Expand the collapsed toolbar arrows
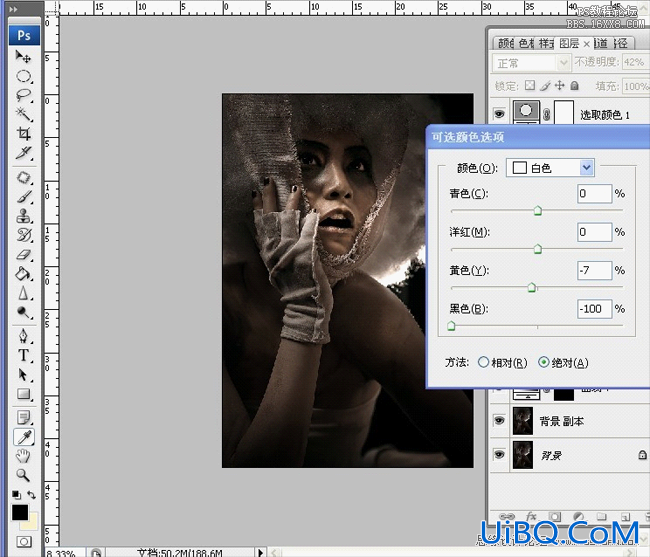 coord(13,9)
